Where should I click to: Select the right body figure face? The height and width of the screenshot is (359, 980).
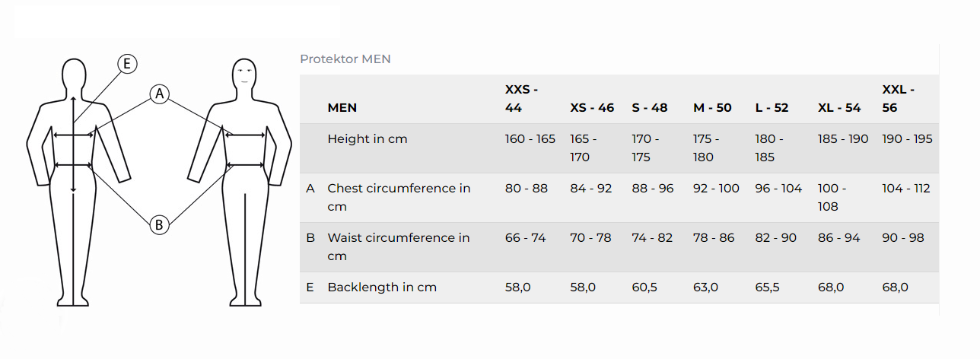(243, 75)
